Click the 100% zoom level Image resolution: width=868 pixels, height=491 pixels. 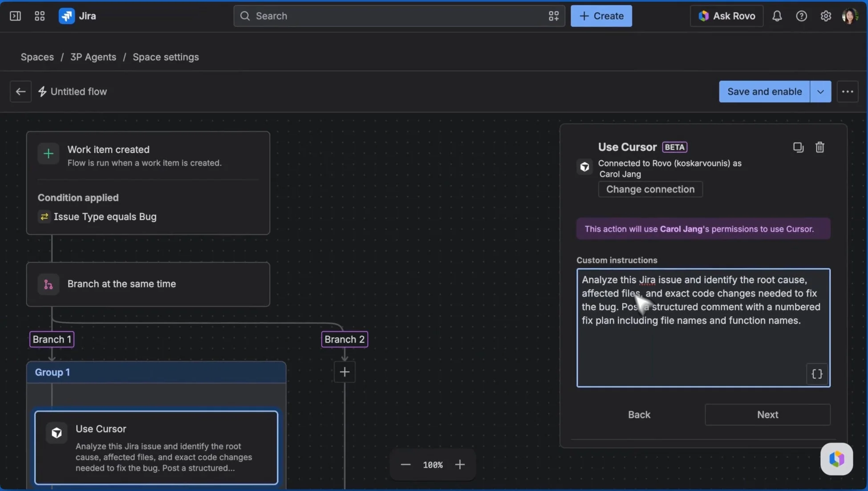tap(433, 465)
